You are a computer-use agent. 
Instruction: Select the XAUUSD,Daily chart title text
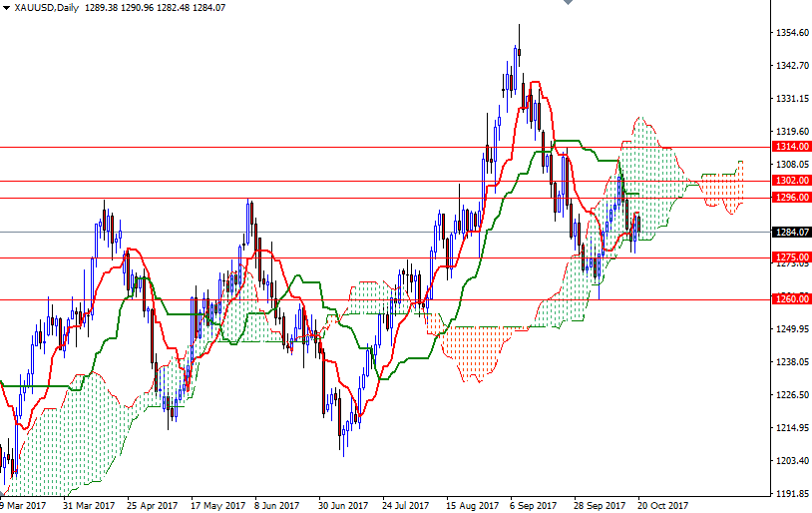47,7
